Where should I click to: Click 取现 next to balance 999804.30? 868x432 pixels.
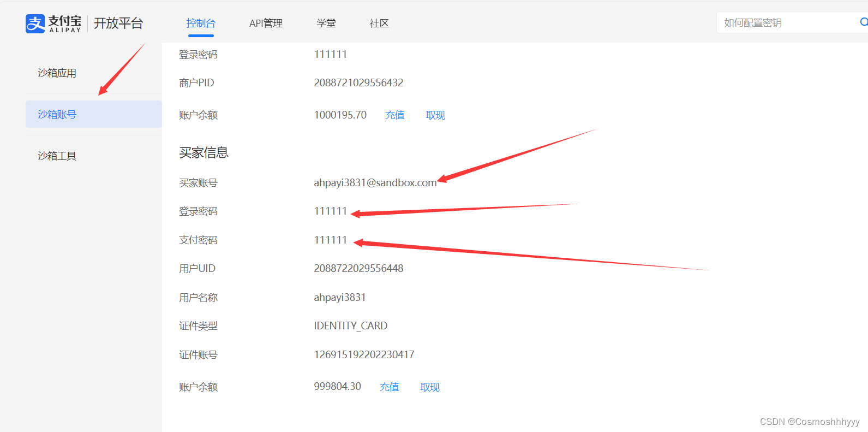click(x=430, y=387)
